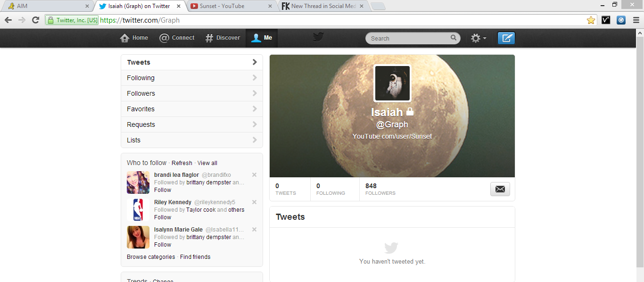
Task: Click Browse categories link
Action: [151, 257]
